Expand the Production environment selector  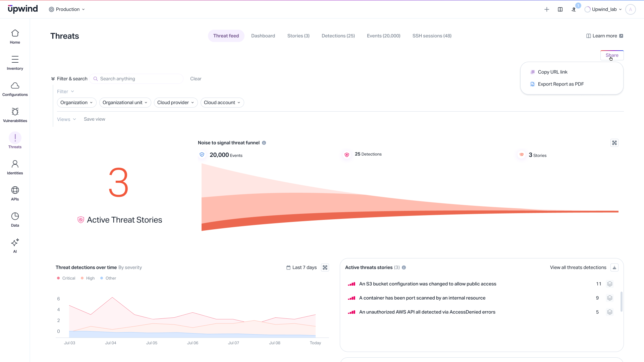67,9
